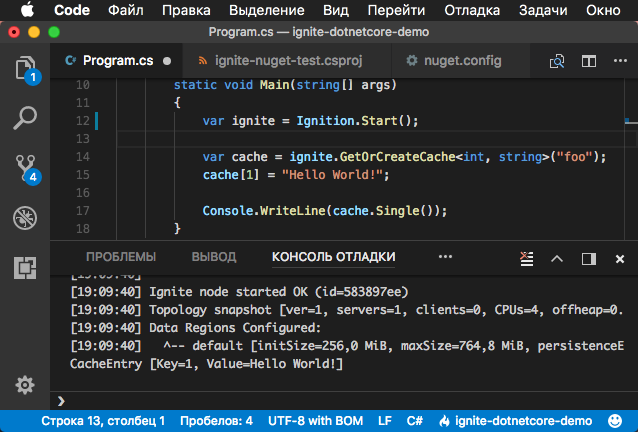638x432 pixels.
Task: Place cursor on empty line 13
Action: [x=370, y=139]
